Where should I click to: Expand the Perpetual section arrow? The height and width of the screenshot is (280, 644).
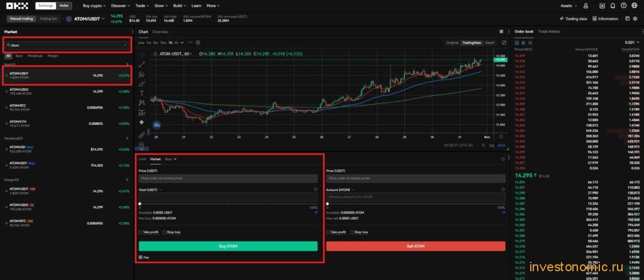(x=127, y=138)
